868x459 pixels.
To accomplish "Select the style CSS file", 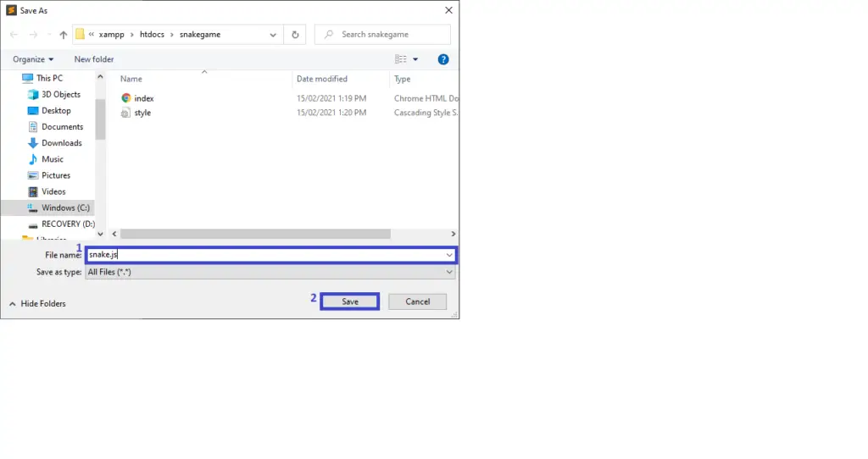I will (x=142, y=113).
